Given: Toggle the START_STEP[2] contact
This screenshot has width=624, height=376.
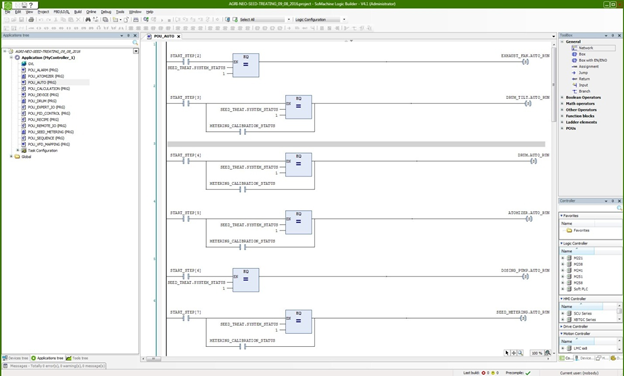Looking at the screenshot, I should click(185, 62).
